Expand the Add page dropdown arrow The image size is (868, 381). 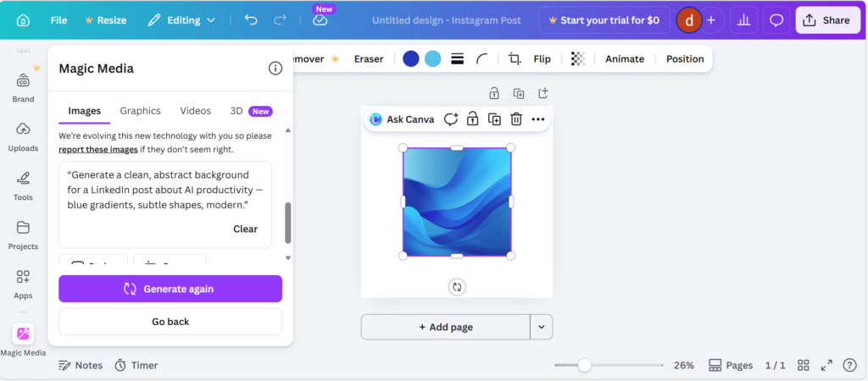pos(542,327)
